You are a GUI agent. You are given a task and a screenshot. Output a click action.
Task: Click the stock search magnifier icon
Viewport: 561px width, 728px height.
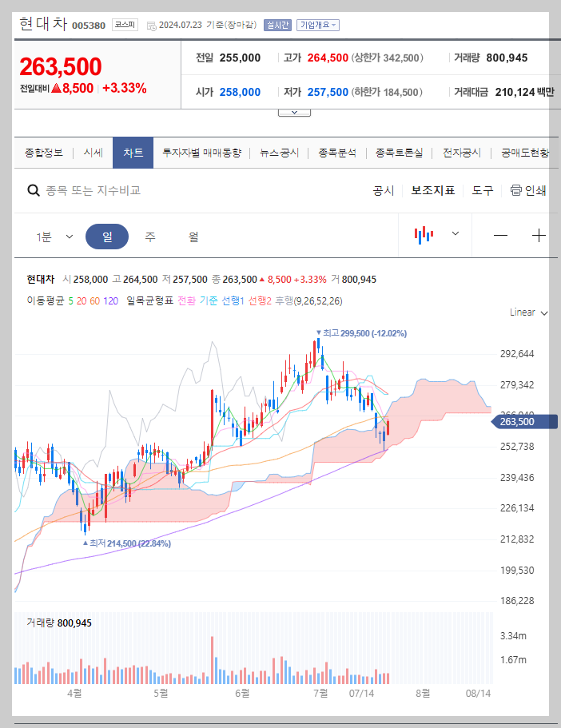pyautogui.click(x=34, y=192)
